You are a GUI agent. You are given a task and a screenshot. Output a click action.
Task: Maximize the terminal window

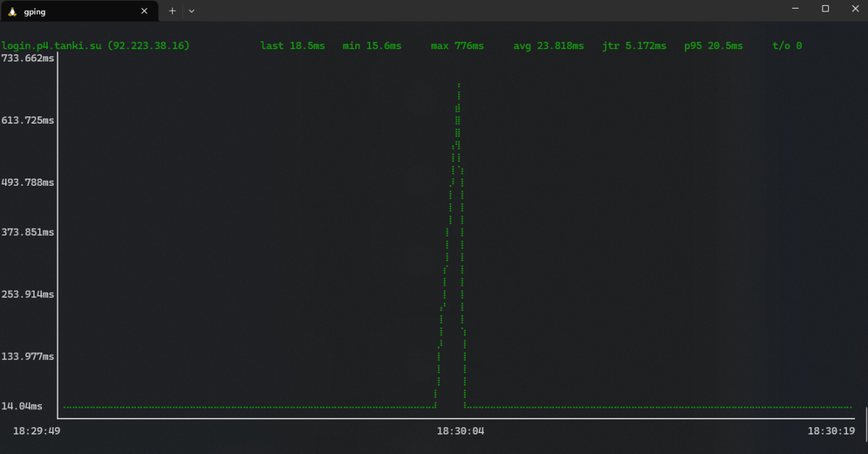(x=825, y=9)
